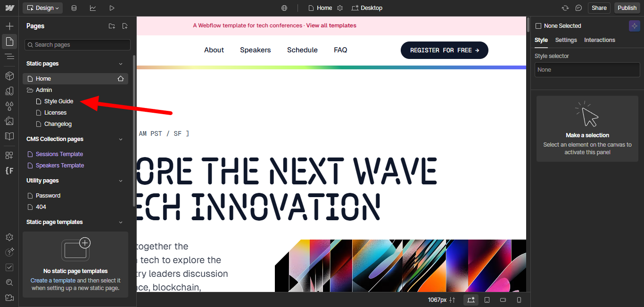This screenshot has height=307, width=644.
Task: Open the comments bubble icon
Action: pos(579,8)
